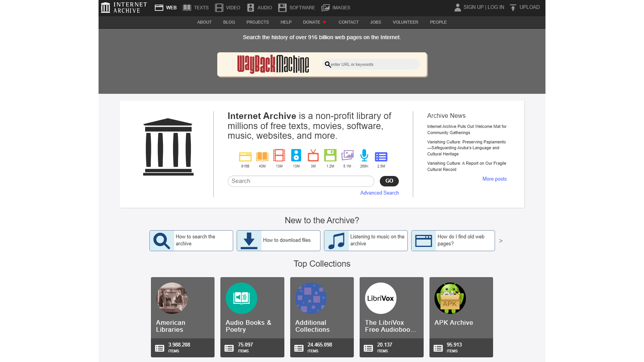644x362 pixels.
Task: Click the orange texts icon labeled 43M
Action: click(x=262, y=156)
